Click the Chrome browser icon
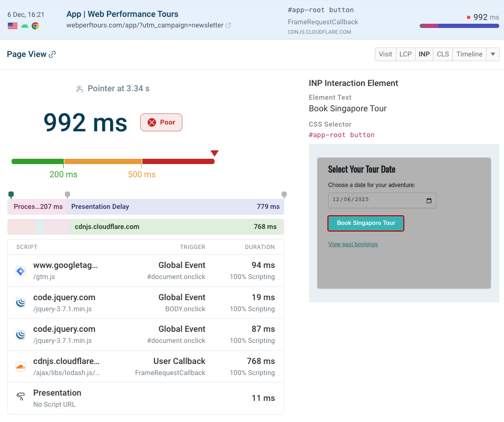This screenshot has width=504, height=422. point(35,26)
